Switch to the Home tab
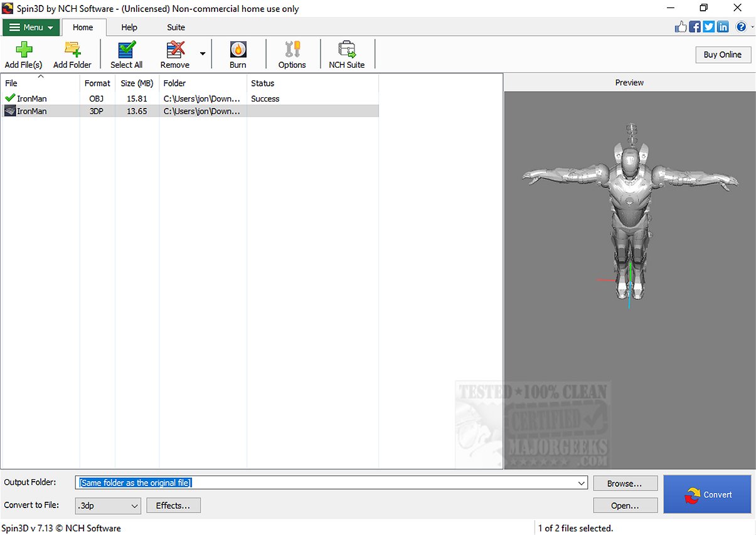The width and height of the screenshot is (756, 535). click(x=83, y=27)
